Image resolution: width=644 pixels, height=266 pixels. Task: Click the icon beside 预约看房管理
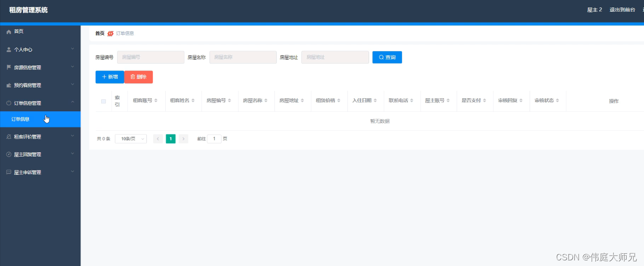coord(8,85)
